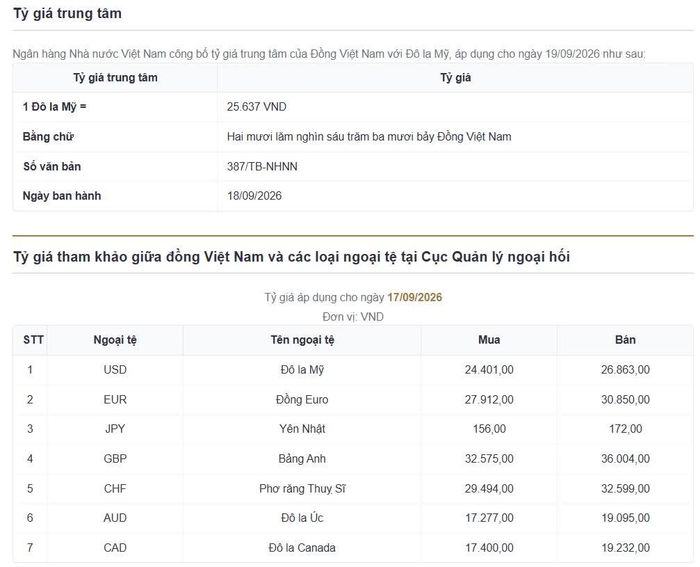Image resolution: width=700 pixels, height=567 pixels.
Task: Click the highlighted date 17/09/2026
Action: (x=415, y=297)
